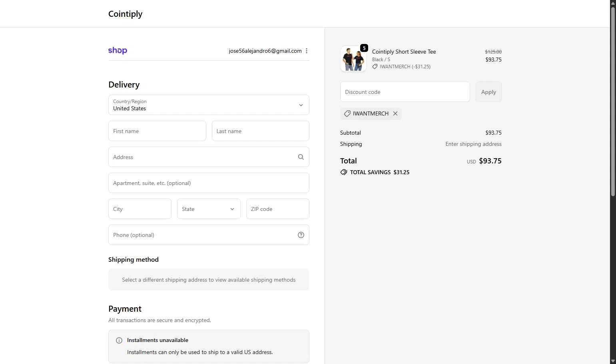Click the tag icon on IWANTMERCH chip
The width and height of the screenshot is (616, 364).
coord(347,113)
